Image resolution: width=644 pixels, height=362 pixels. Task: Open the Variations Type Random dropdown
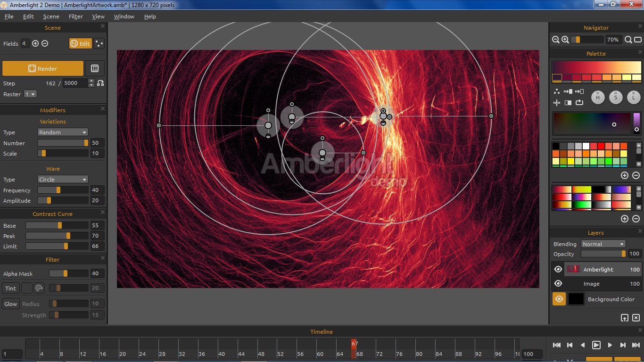pos(63,132)
